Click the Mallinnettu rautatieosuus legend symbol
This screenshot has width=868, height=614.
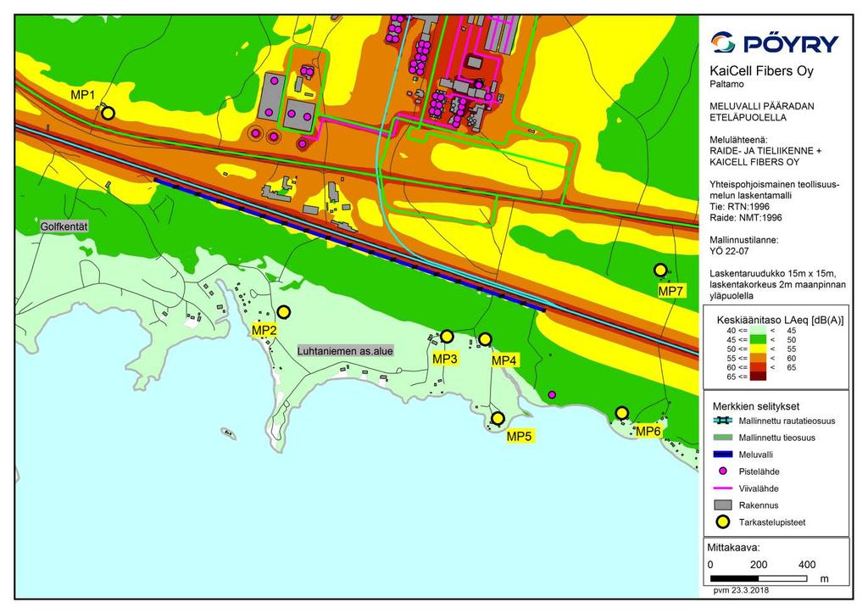point(722,421)
